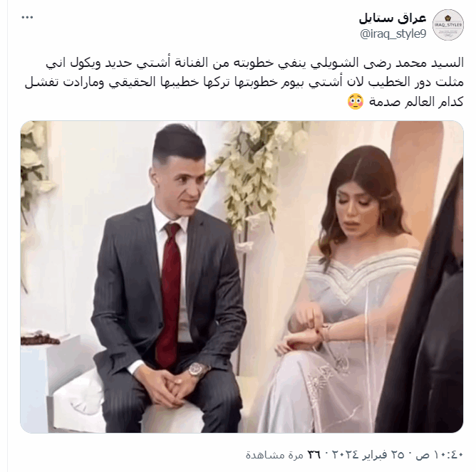
Task: Select the tweet's Arabic text body
Action: (244, 82)
